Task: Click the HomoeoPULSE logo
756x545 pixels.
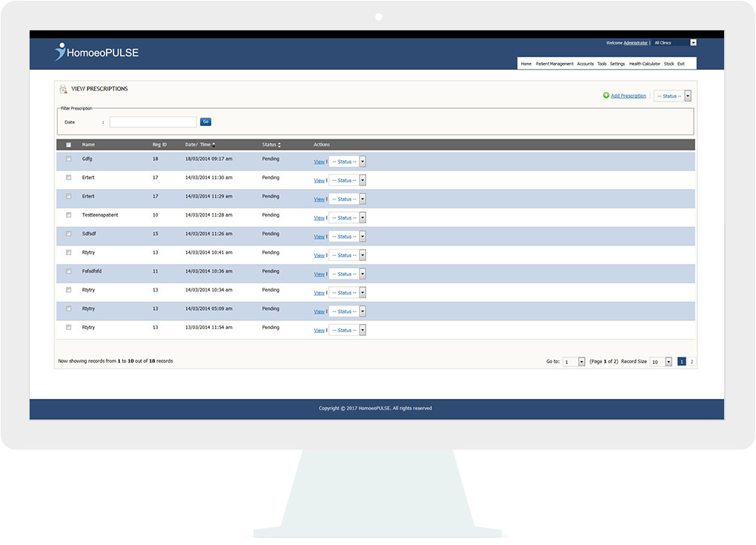Action: coord(96,53)
